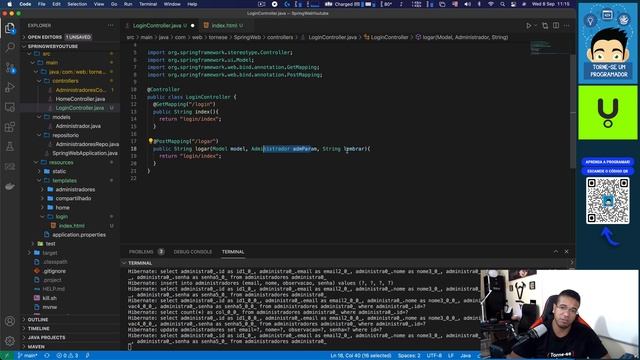Open Remote Explorer view
Image resolution: width=640 pixels, height=360 pixels.
(x=10, y=107)
